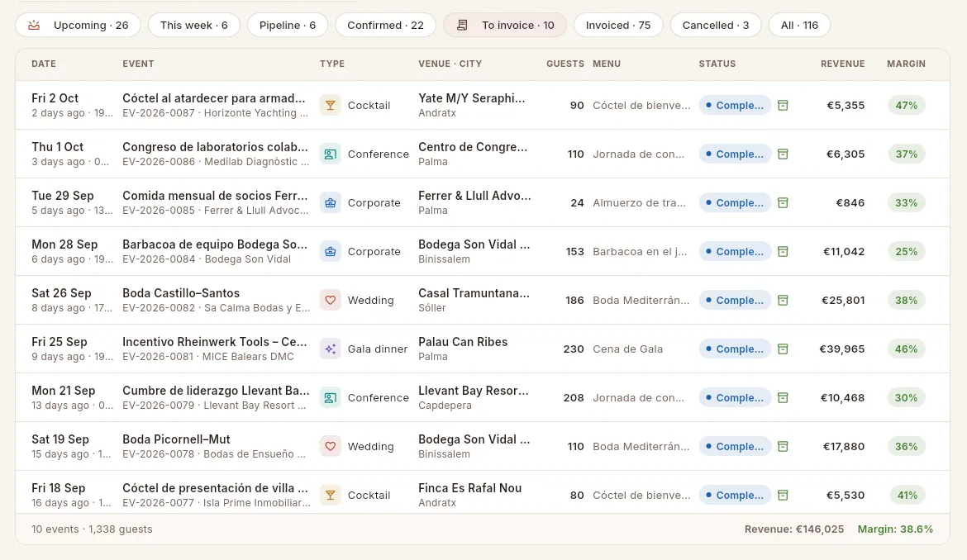Viewport: 967px width, 560px height.
Task: Open the status badge for Boda Castillo–Santos
Action: click(735, 300)
